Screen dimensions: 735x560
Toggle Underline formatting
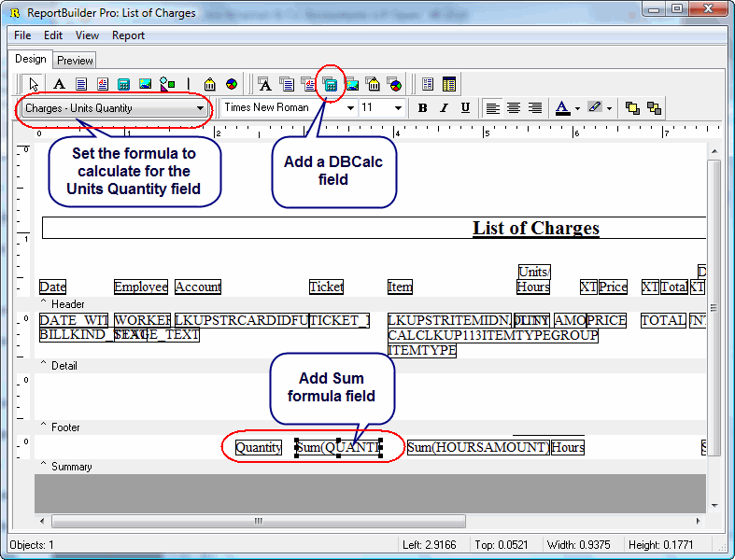[x=465, y=108]
